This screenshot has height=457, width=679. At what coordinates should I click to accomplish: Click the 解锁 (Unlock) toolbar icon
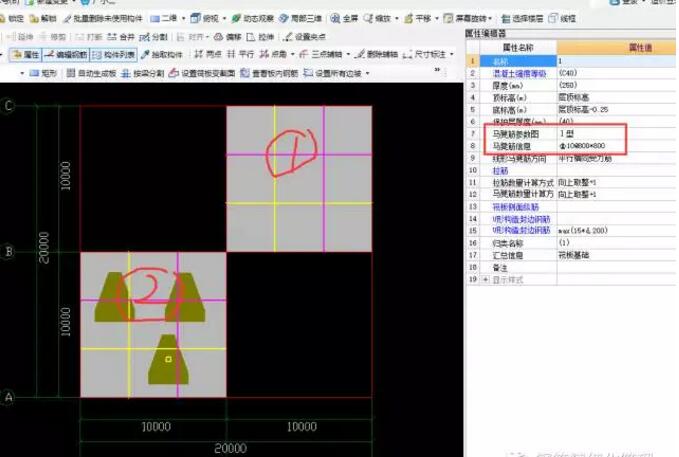coord(44,19)
